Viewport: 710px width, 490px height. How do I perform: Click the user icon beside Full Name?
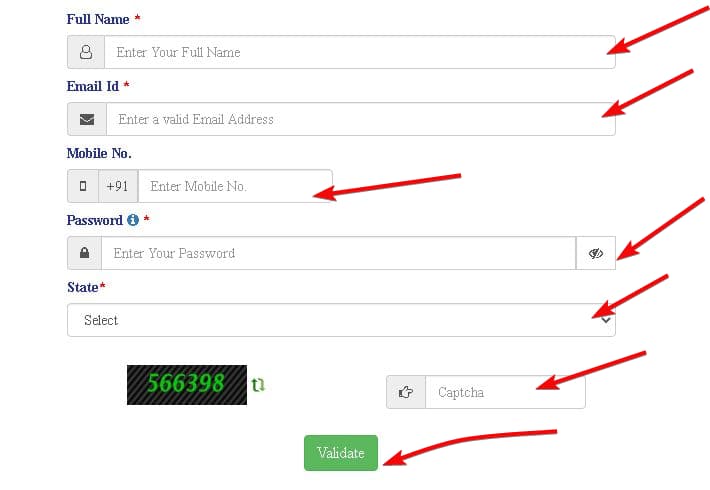[85, 52]
